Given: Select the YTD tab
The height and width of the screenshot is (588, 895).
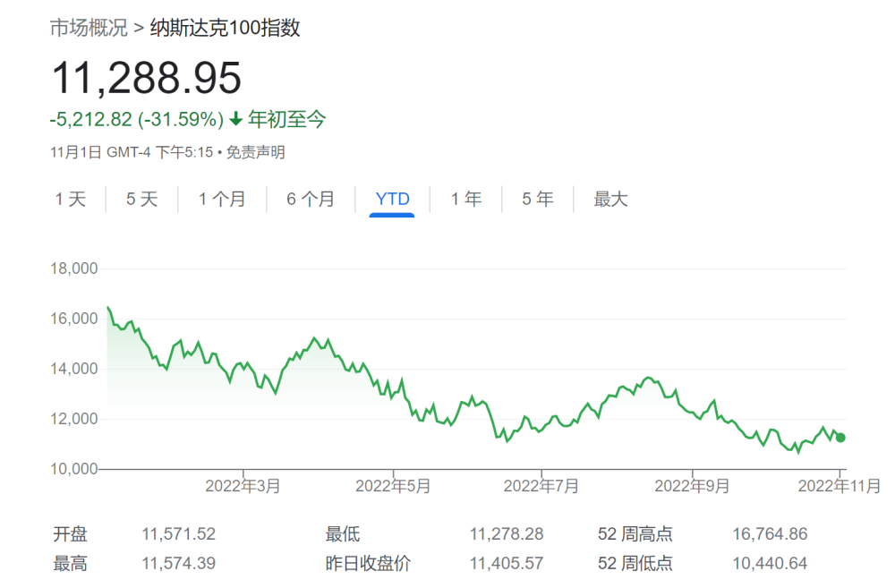Looking at the screenshot, I should pyautogui.click(x=393, y=200).
